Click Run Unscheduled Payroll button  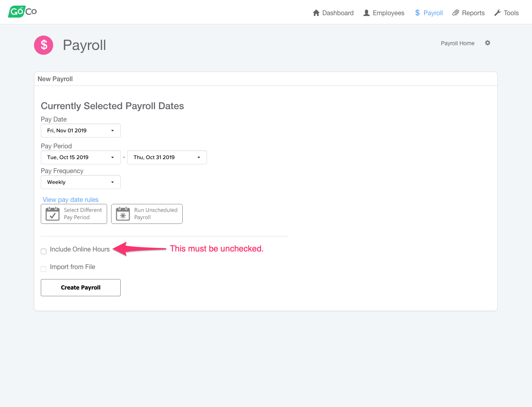click(147, 214)
